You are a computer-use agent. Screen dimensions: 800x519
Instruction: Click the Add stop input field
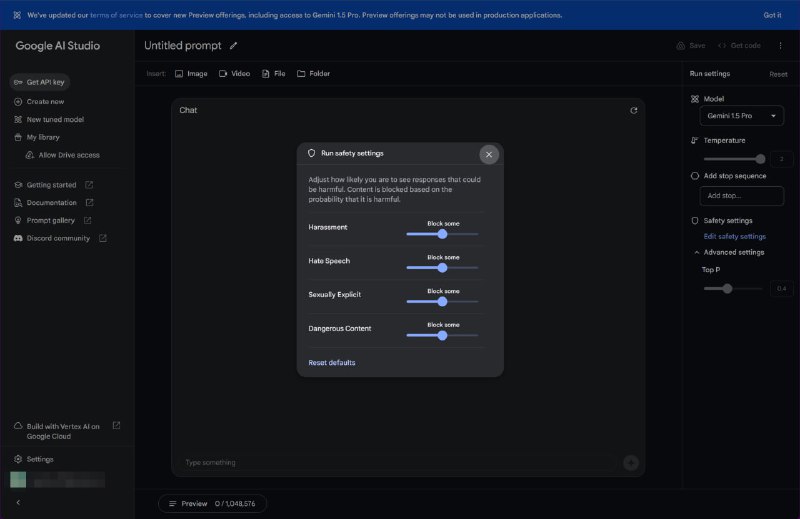(x=742, y=196)
